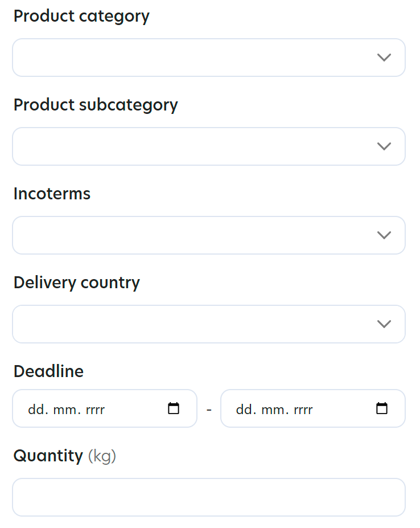Open the Delivery country dropdown field

pos(193,324)
